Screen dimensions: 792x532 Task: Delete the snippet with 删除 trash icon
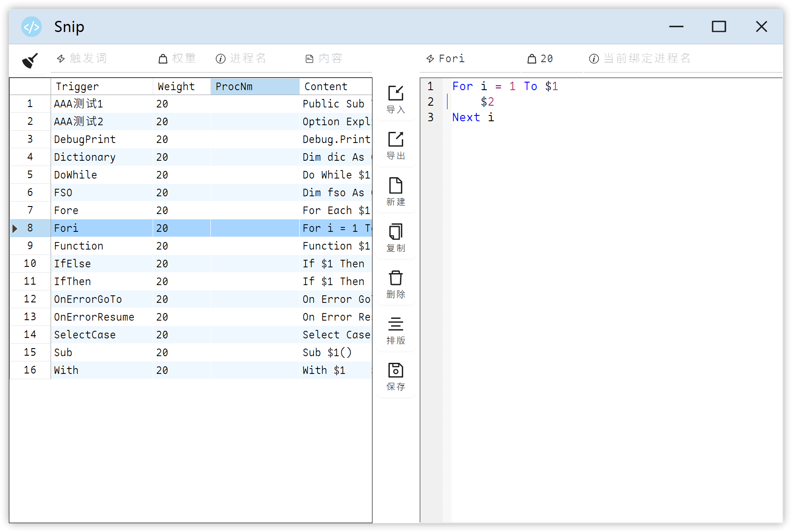[x=396, y=284]
